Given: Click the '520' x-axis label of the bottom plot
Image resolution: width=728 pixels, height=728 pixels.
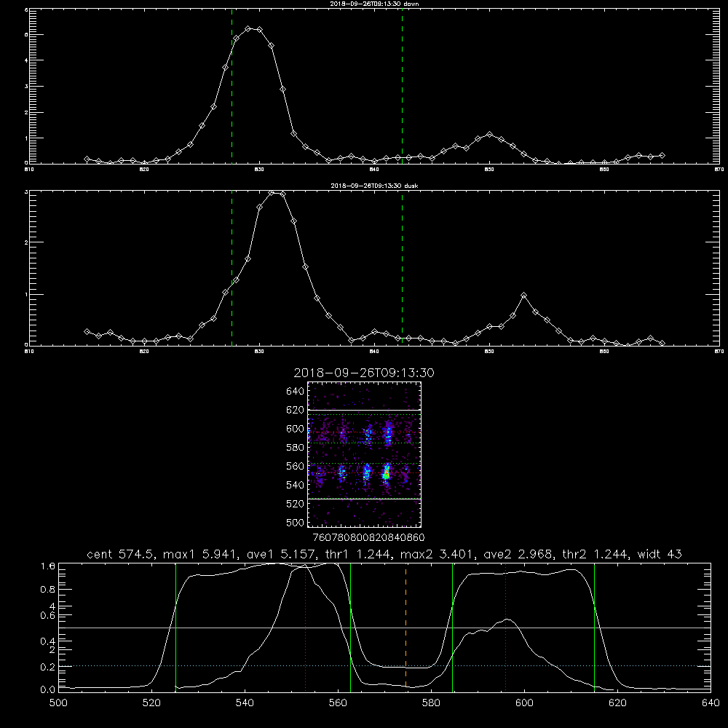Looking at the screenshot, I should 151,703.
